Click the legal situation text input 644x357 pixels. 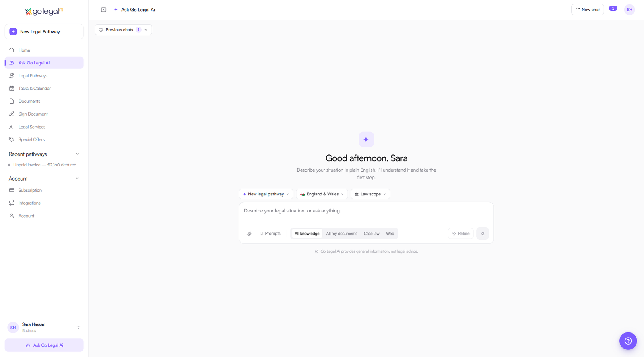click(x=366, y=211)
